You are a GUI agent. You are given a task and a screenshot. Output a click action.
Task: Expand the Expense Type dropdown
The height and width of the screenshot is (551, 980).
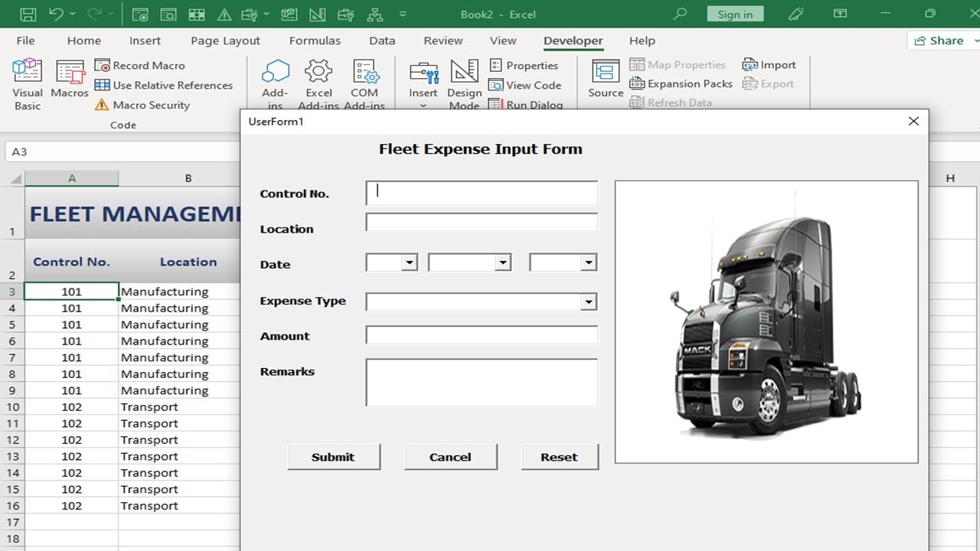588,302
